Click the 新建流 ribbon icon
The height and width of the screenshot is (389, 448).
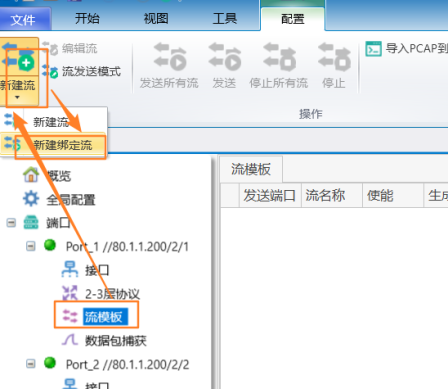[x=18, y=58]
